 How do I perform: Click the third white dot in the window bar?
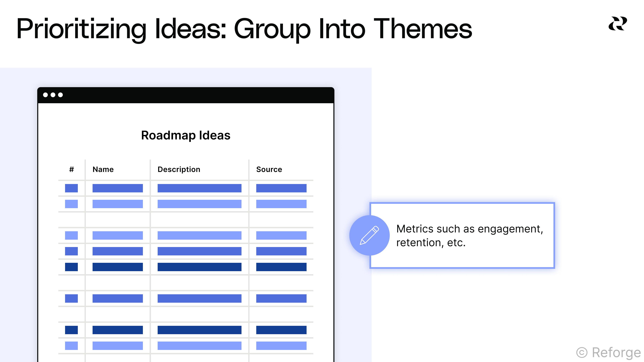[x=61, y=95]
